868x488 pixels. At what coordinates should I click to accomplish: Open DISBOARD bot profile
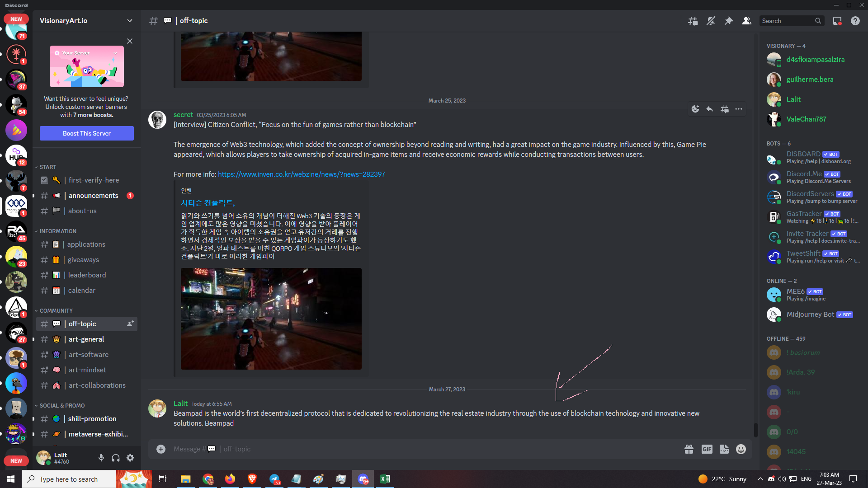coord(814,157)
